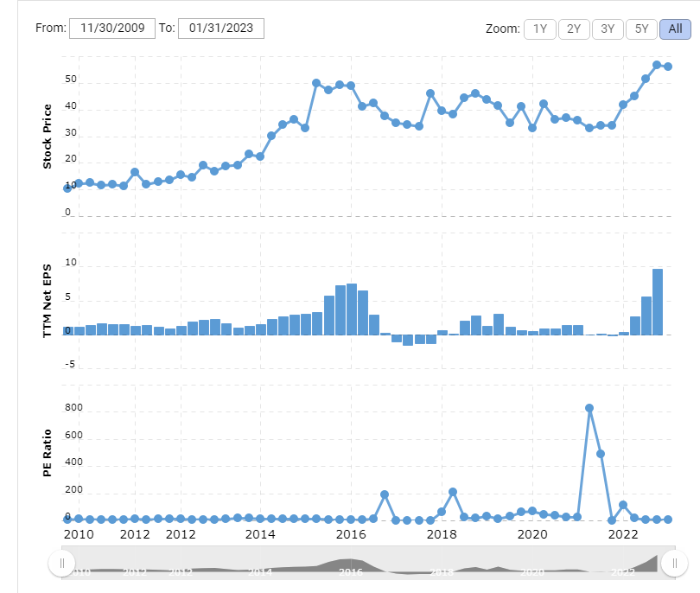Click the From date input field
The width and height of the screenshot is (700, 593).
tap(111, 28)
